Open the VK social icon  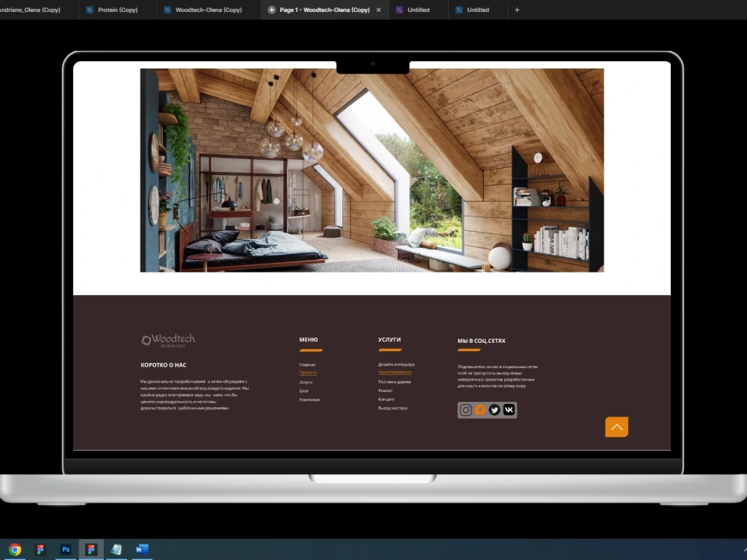[x=509, y=409]
